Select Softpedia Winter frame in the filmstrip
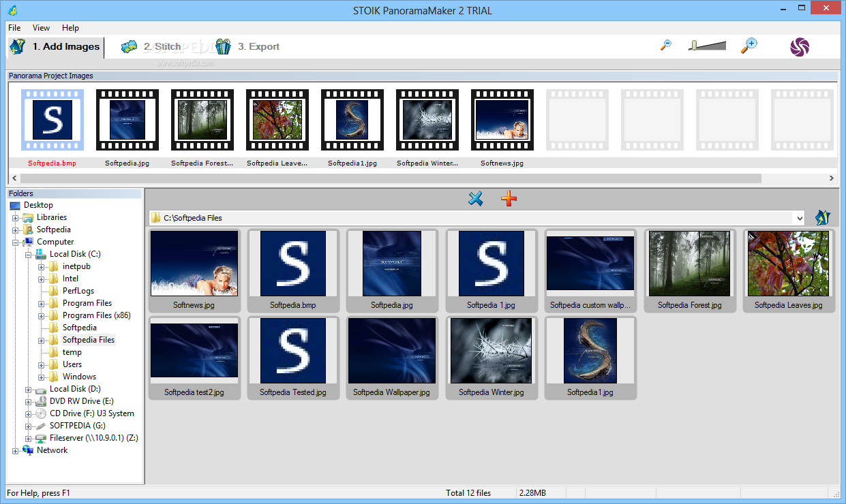Viewport: 846px width, 504px height. (x=427, y=120)
